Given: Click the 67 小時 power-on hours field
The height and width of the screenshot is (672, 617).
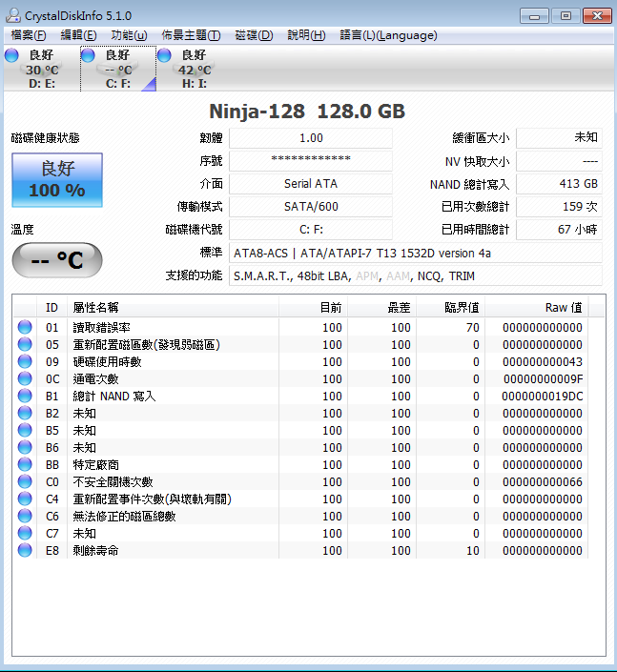Looking at the screenshot, I should [559, 230].
